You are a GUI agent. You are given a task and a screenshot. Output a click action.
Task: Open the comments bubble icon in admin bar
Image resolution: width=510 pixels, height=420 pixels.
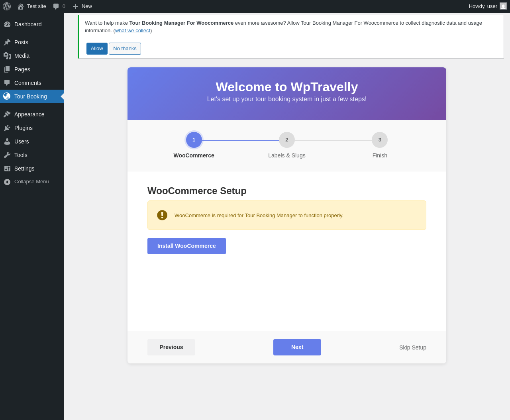[56, 6]
